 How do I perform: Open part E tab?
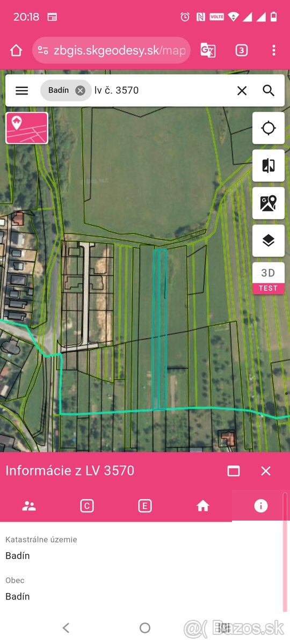coord(145,506)
